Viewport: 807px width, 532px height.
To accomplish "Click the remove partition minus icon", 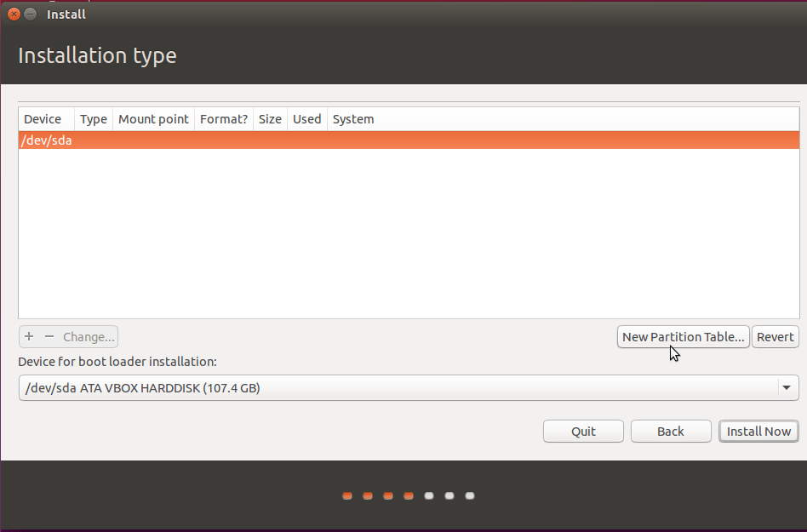I will [49, 336].
